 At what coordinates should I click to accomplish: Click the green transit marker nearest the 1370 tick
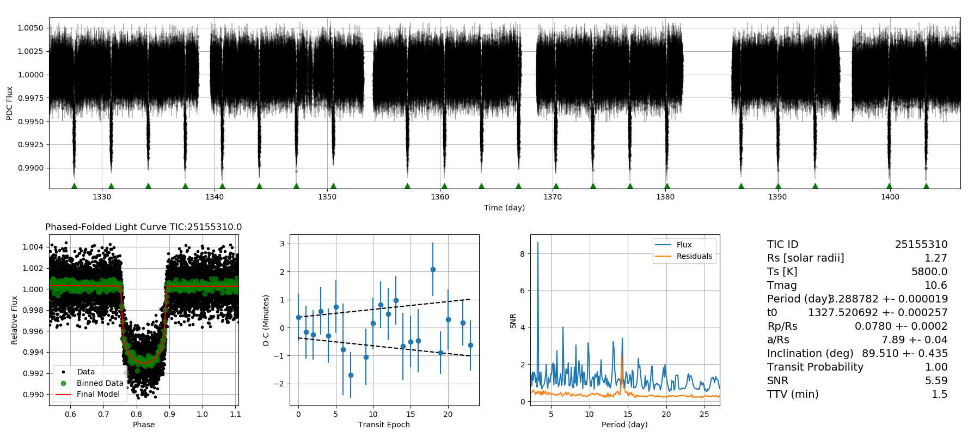(556, 186)
